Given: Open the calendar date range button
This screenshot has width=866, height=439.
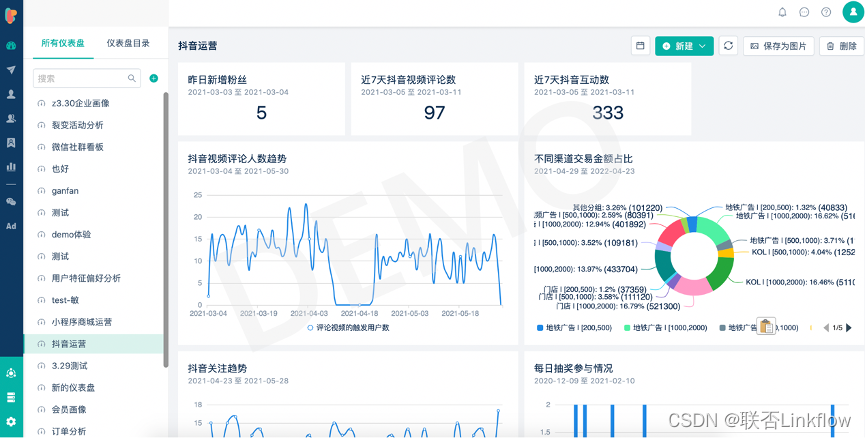Looking at the screenshot, I should [x=640, y=46].
